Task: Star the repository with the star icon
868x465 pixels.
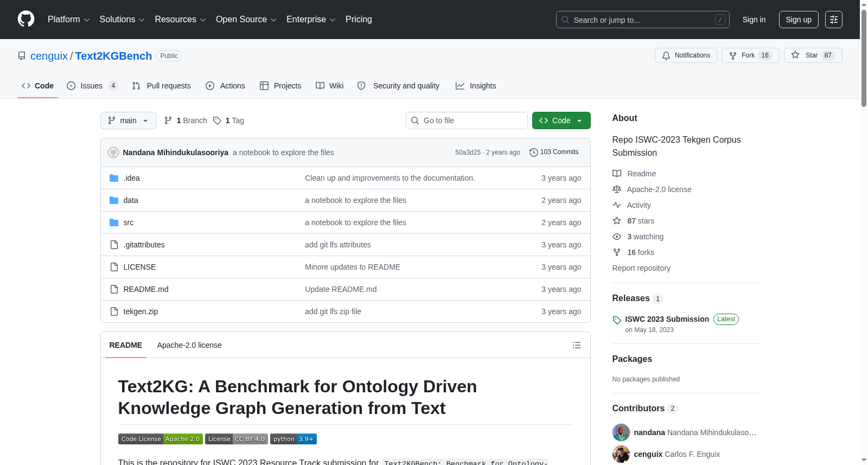Action: [795, 55]
